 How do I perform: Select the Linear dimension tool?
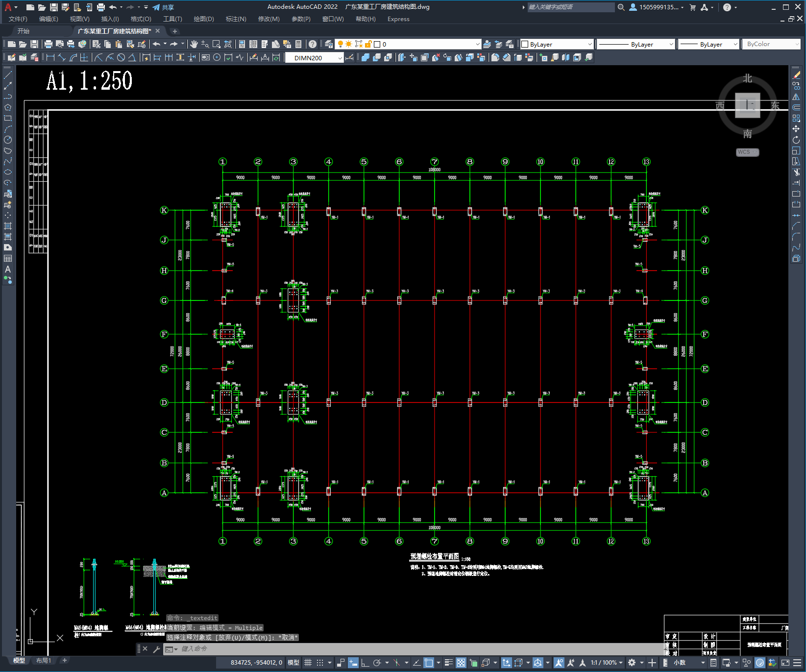[x=50, y=57]
